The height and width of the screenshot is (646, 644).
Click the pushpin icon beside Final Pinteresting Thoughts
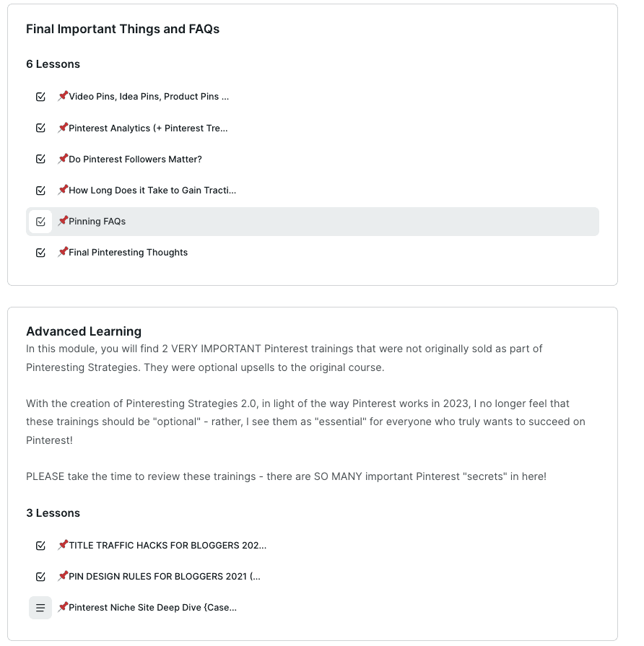click(x=62, y=252)
